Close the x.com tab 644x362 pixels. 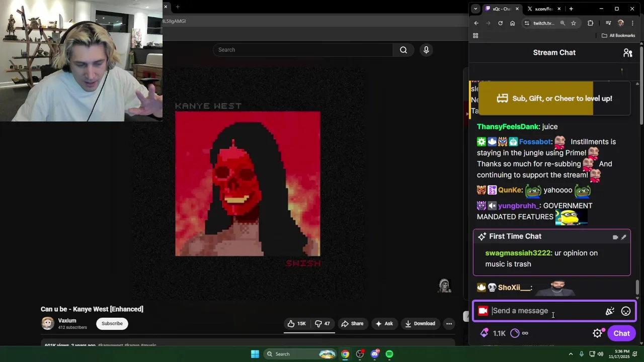click(558, 9)
